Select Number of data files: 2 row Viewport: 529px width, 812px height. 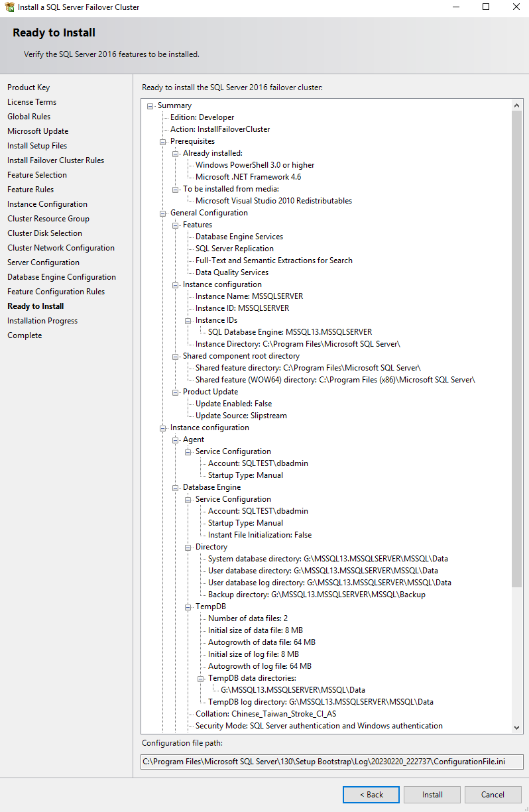(x=248, y=618)
